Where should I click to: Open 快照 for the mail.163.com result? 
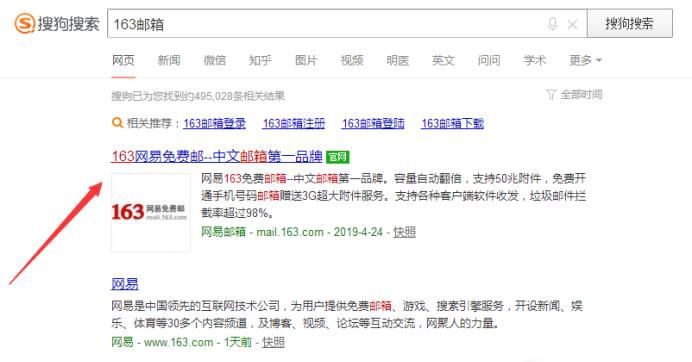[x=404, y=232]
